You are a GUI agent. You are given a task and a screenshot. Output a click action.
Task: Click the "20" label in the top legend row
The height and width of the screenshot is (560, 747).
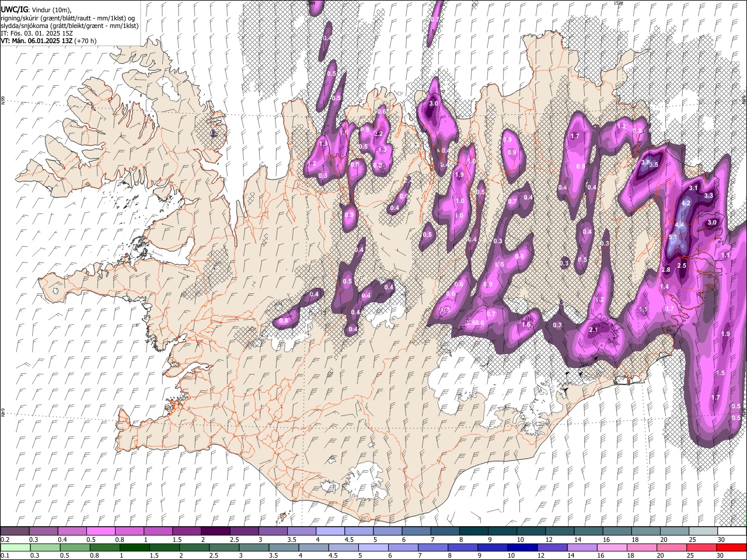point(664,540)
